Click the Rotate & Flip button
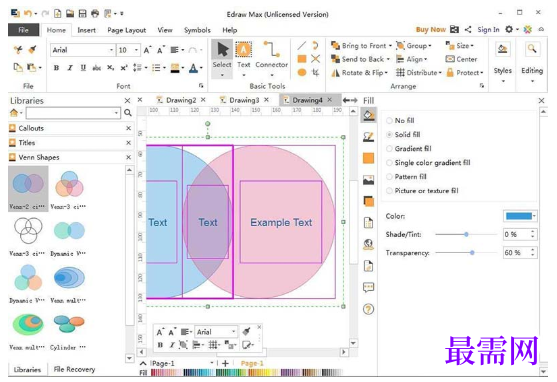Viewport: 557px width, 382px height. [359, 73]
